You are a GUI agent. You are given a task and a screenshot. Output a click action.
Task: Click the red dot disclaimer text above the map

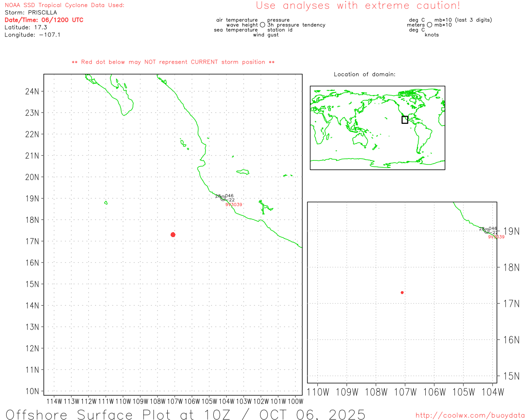[173, 62]
